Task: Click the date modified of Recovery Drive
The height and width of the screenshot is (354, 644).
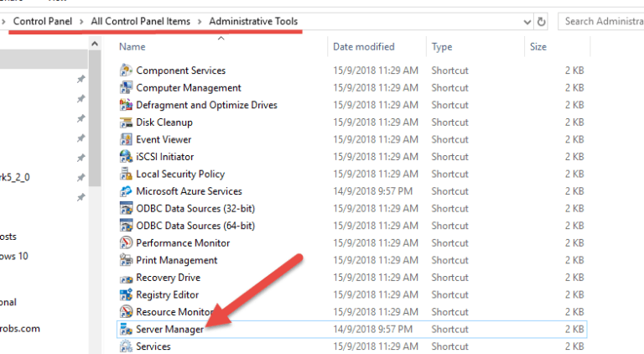Action: (x=376, y=277)
